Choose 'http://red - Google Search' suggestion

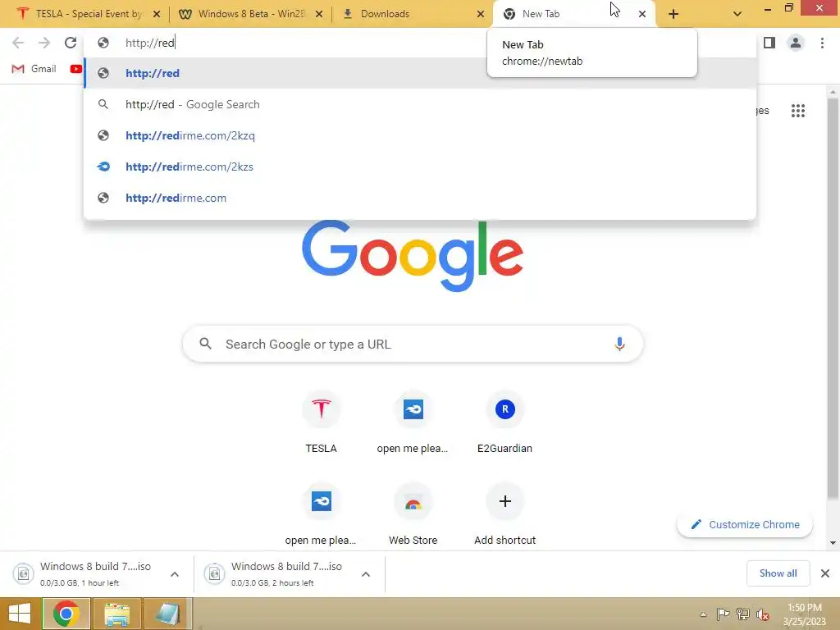tap(421, 104)
